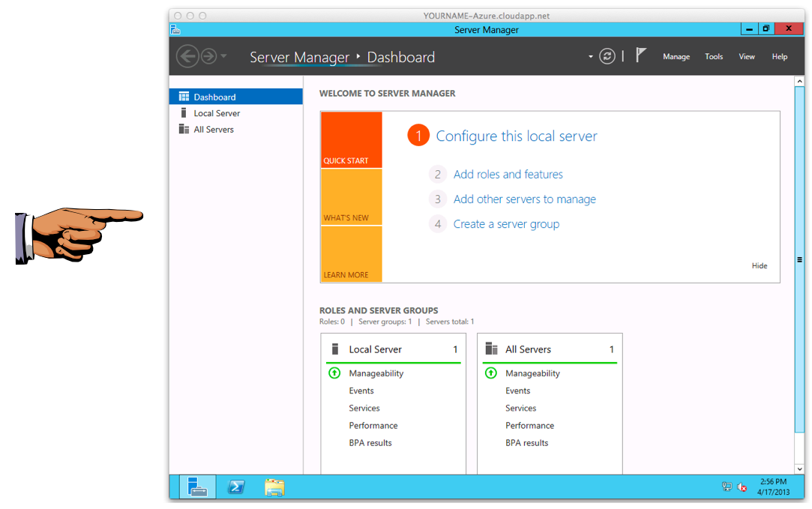Open Events under the All Servers tile

517,391
